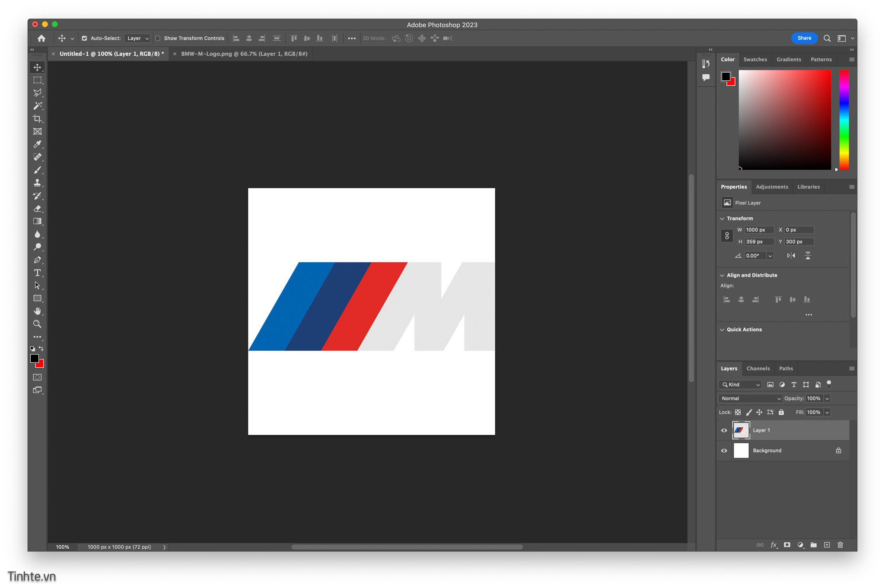This screenshot has width=885, height=588.
Task: Collapse Align and Distribute section
Action: 722,275
